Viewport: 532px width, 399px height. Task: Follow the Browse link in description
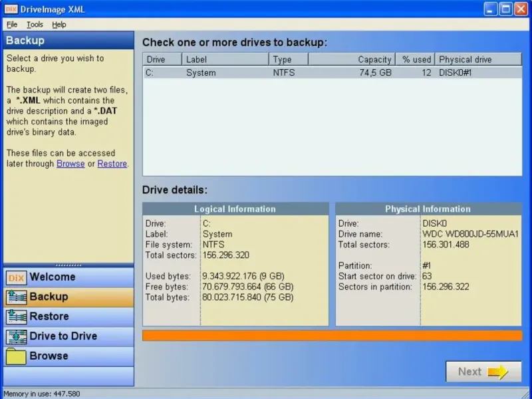70,164
